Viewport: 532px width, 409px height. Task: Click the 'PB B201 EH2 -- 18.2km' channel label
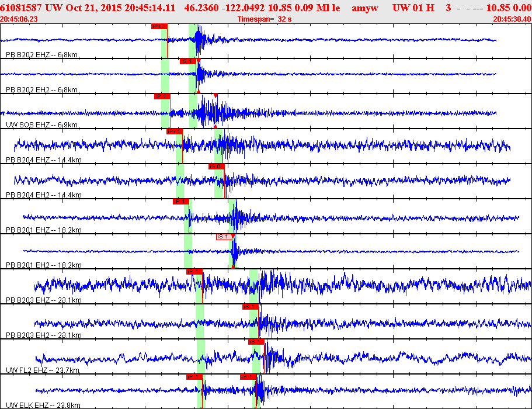43,265
